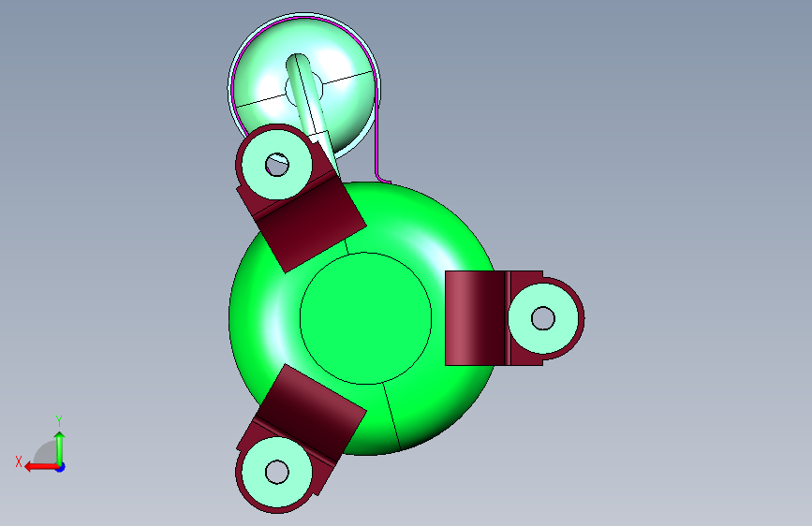Click the red X axis arrow of the triad
812x526 pixels.
40,467
